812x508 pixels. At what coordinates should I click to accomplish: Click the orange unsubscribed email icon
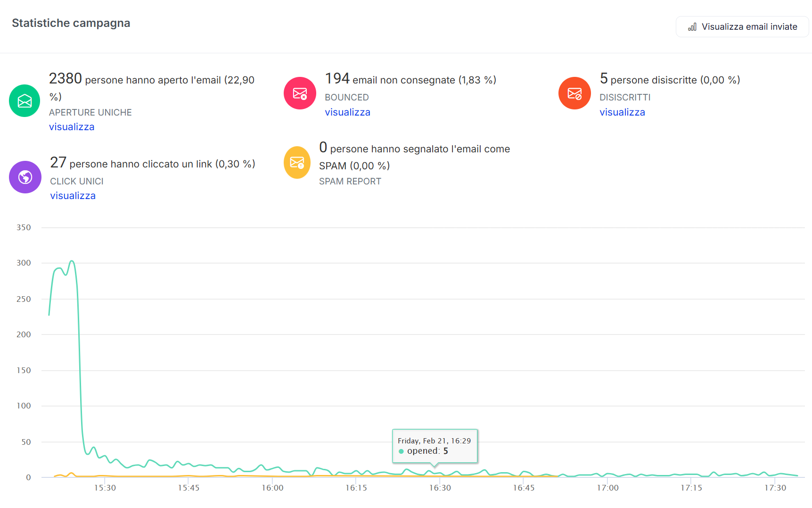tap(574, 93)
